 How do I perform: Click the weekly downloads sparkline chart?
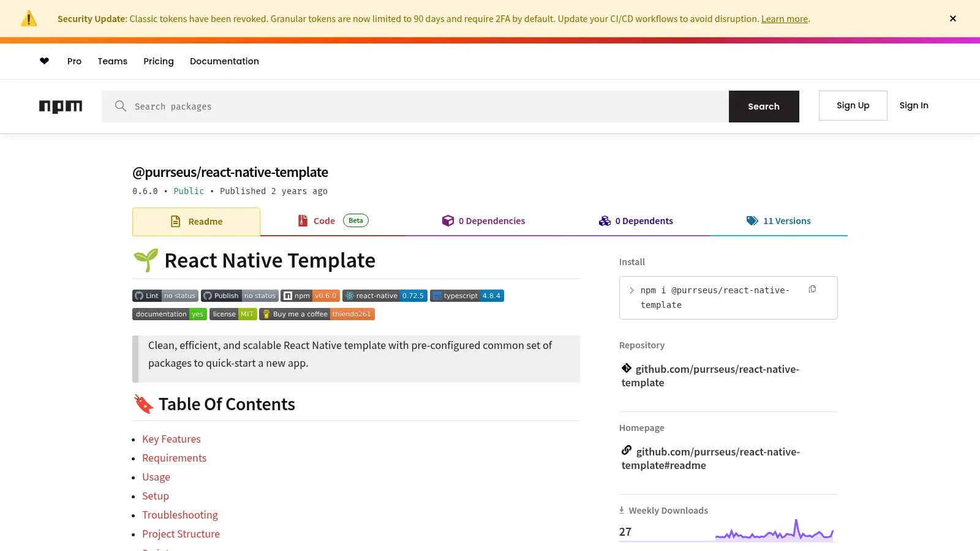click(775, 530)
